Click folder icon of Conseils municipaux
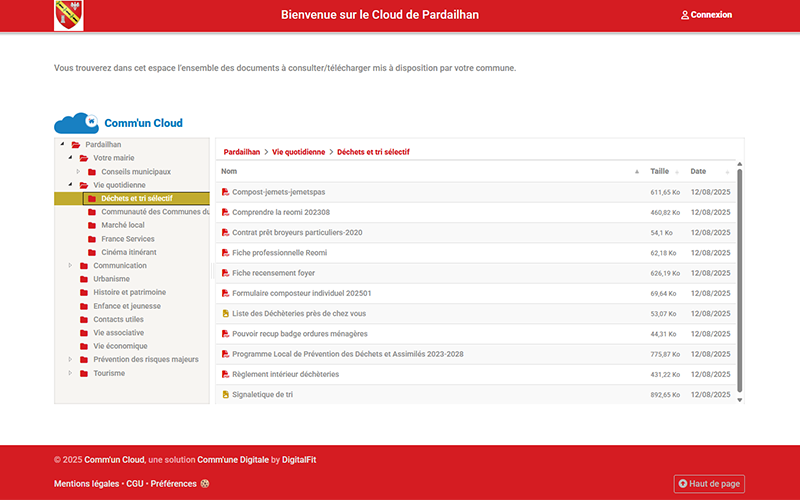This screenshot has width=800, height=500. pos(92,172)
